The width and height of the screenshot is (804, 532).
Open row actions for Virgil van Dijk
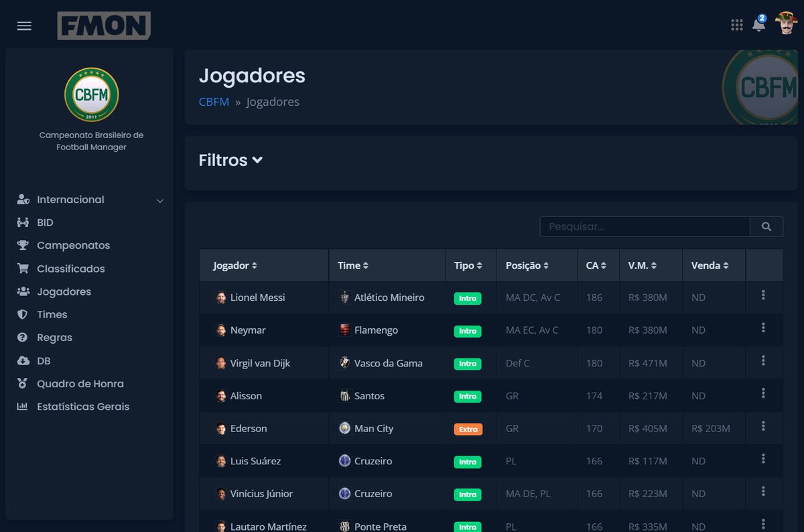click(x=763, y=360)
